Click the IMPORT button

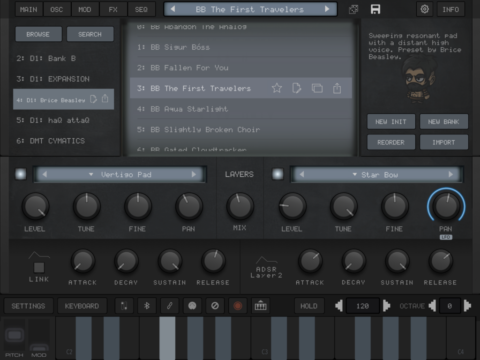tap(444, 142)
